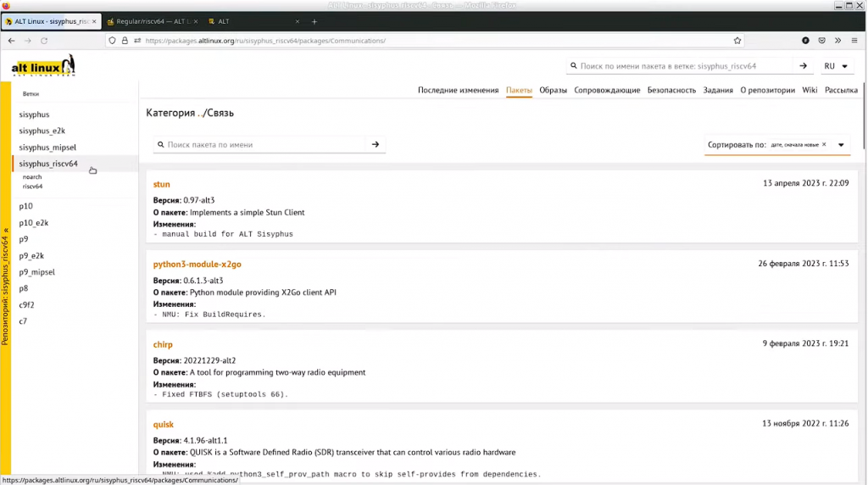Select the sisyphus_riscv64 branch
The image size is (868, 485).
coord(48,164)
